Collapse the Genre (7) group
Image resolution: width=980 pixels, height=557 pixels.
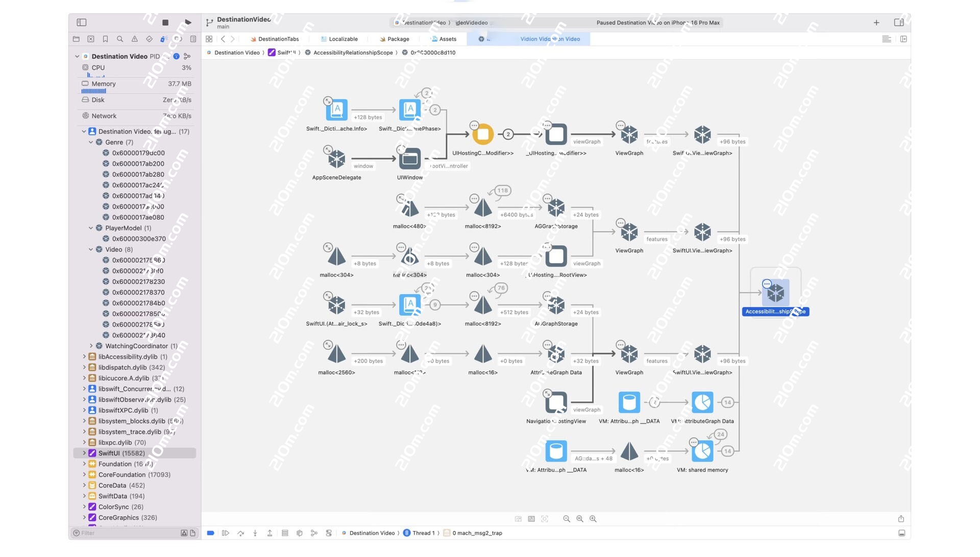pyautogui.click(x=91, y=142)
